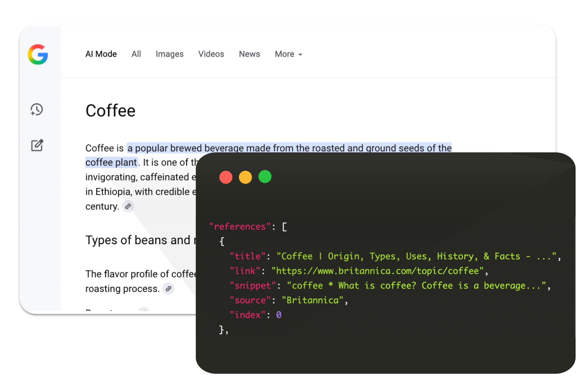
Task: Go to the News tab
Action: pyautogui.click(x=249, y=54)
